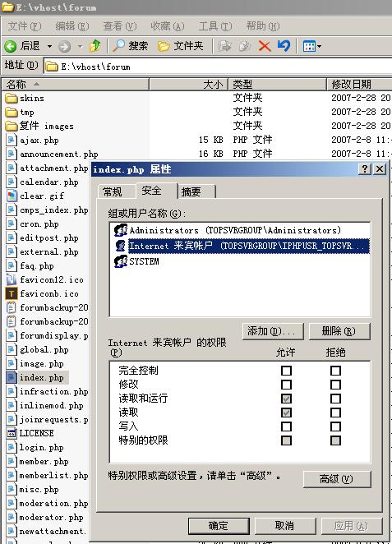Click the 添加(D)... Add button

[x=273, y=331]
